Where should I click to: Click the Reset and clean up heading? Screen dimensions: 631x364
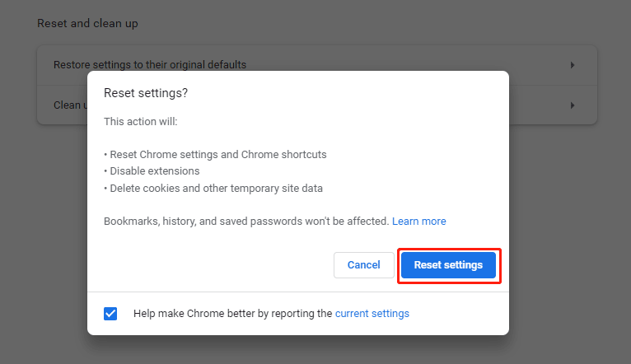[87, 23]
